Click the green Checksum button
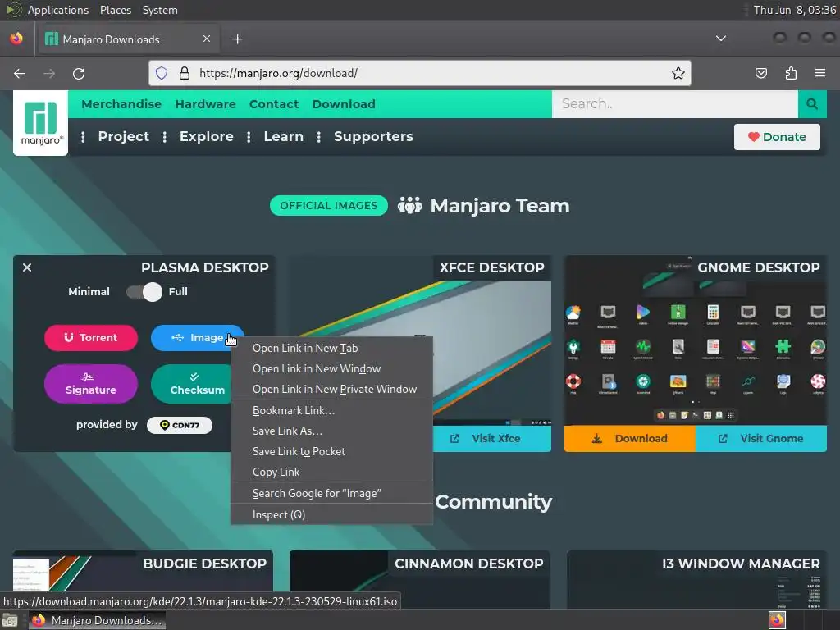Viewport: 840px width, 630px height. [x=192, y=384]
